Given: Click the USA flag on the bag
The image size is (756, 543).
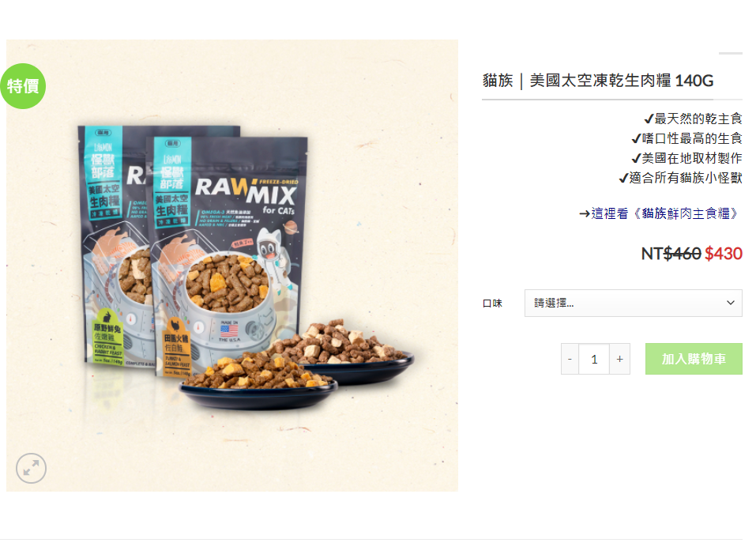Looking at the screenshot, I should (x=229, y=330).
